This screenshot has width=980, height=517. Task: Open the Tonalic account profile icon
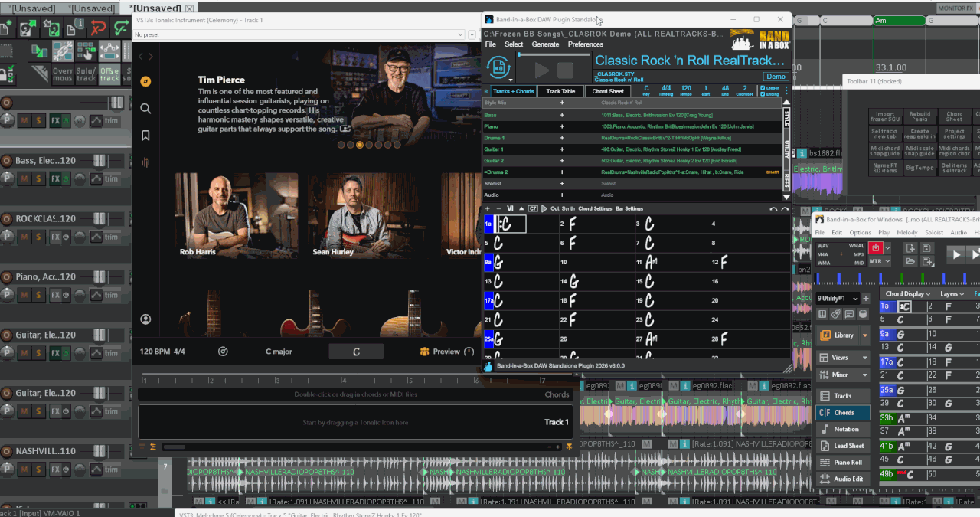(145, 319)
